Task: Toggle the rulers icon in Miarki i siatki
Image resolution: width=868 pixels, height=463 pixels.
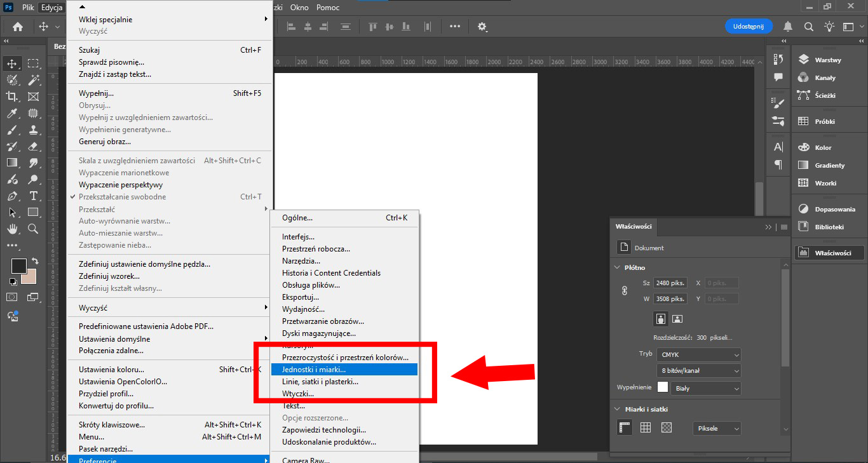Action: click(x=625, y=428)
